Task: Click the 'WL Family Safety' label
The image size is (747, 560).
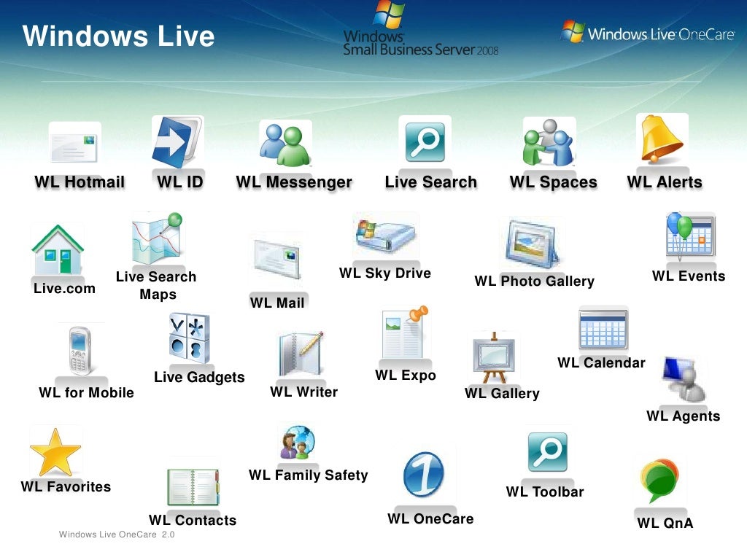Action: pos(309,475)
